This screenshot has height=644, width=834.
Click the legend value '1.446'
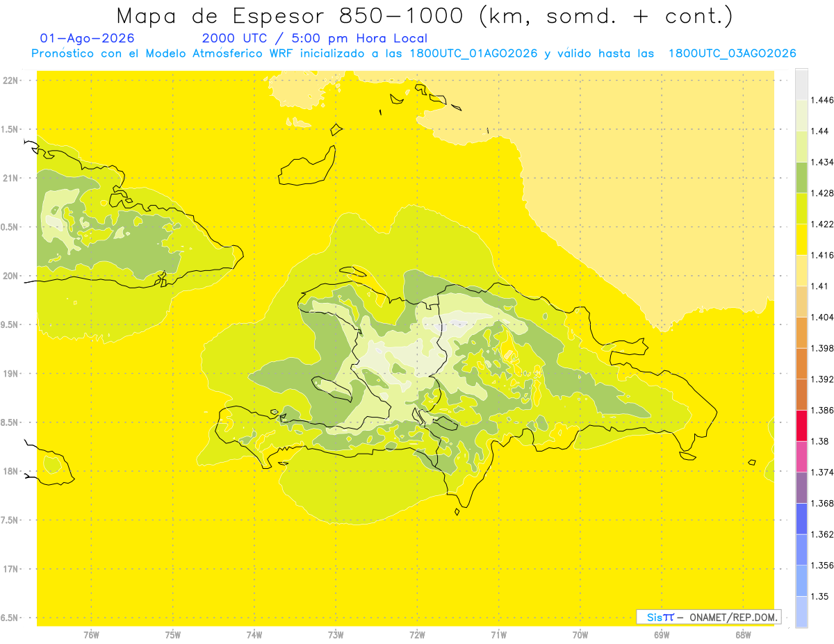coord(822,100)
